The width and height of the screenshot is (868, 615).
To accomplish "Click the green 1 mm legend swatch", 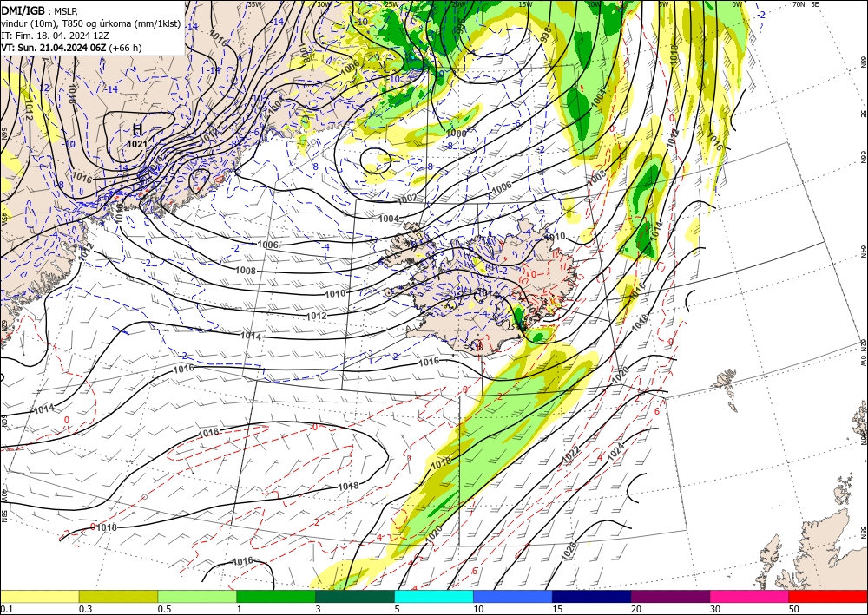I will coord(276,596).
